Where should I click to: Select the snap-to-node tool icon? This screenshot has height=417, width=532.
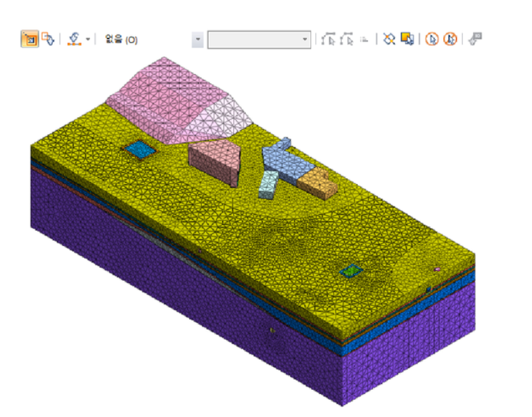tap(74, 39)
